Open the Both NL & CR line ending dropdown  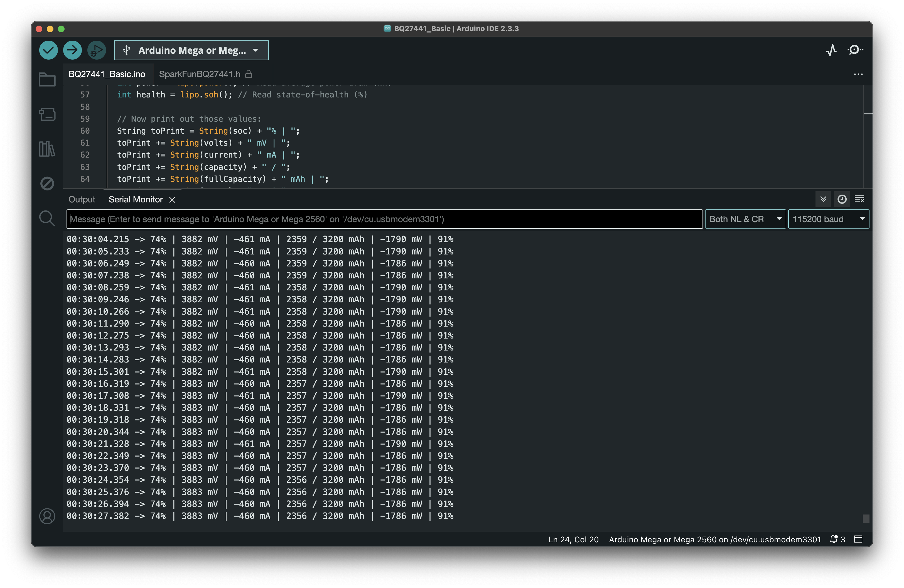point(745,219)
